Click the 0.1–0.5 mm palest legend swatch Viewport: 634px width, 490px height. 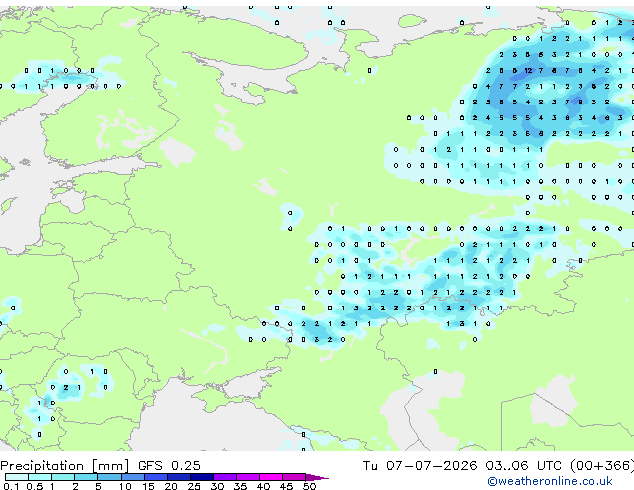click(x=17, y=477)
